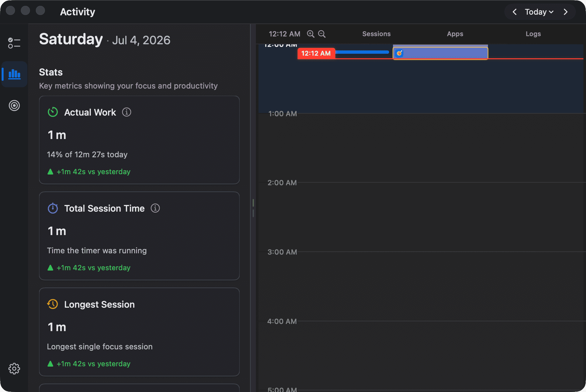Click the Stats section heading
The image size is (586, 392).
(51, 72)
